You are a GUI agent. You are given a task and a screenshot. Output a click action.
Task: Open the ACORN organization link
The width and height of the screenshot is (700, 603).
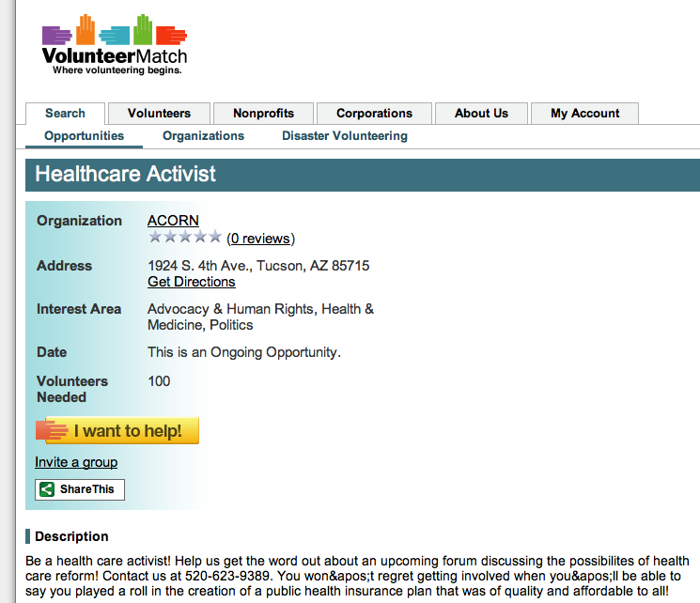coord(173,221)
